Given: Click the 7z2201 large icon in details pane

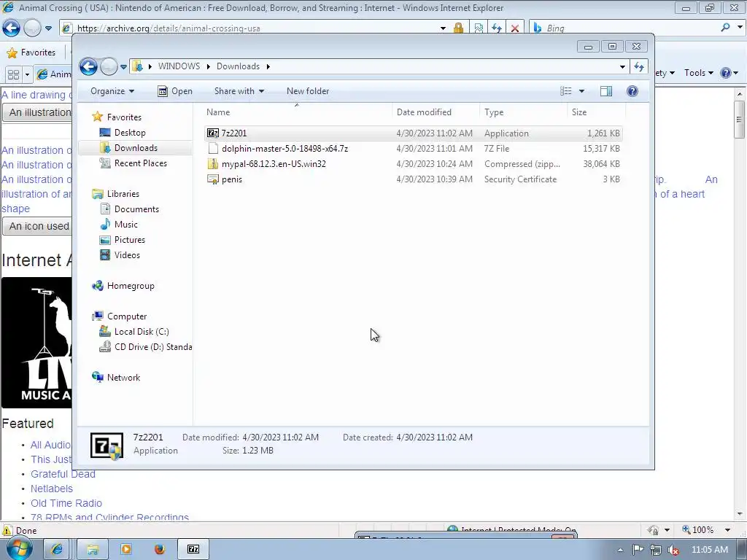Looking at the screenshot, I should (x=107, y=446).
